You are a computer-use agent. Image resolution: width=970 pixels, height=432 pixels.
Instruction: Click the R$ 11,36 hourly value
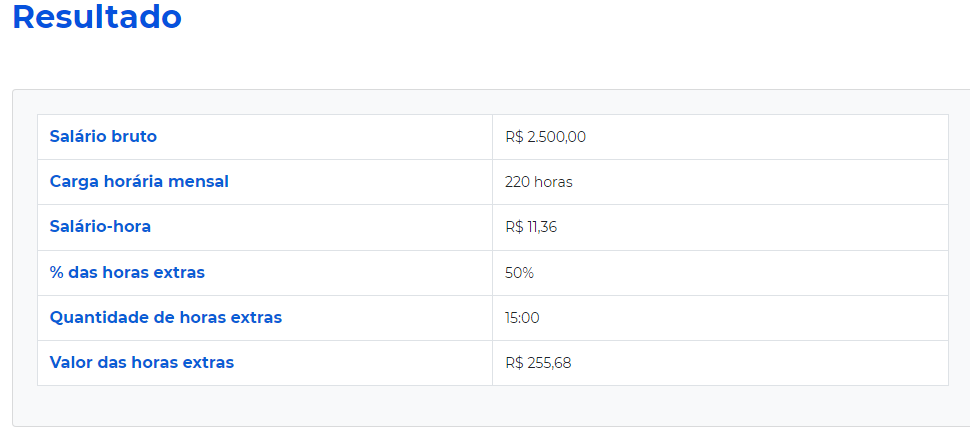pos(531,227)
